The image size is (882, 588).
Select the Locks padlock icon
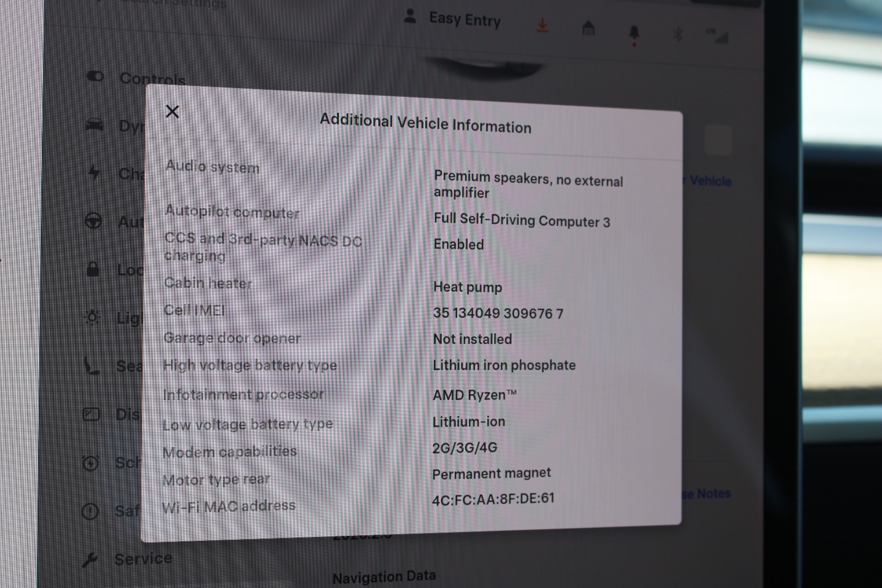click(93, 269)
